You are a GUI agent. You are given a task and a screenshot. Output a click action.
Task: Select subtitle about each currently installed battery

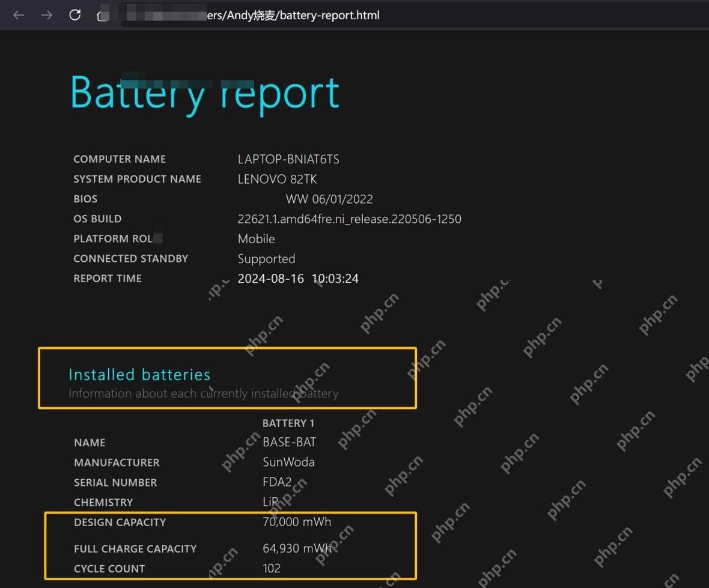click(204, 393)
